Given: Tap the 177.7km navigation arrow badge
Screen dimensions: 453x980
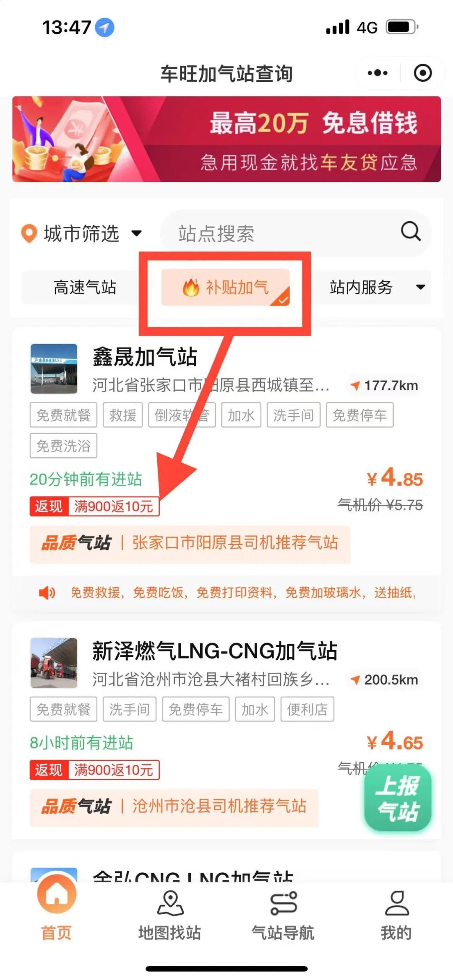Looking at the screenshot, I should [384, 386].
